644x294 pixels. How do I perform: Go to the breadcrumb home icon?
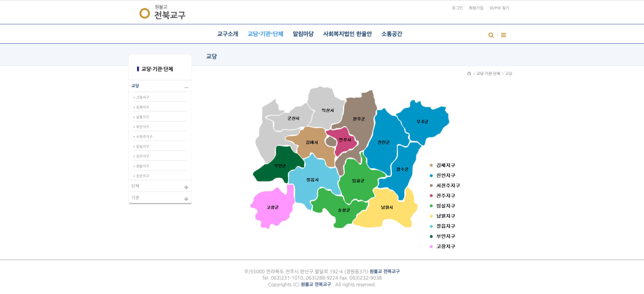tap(469, 73)
